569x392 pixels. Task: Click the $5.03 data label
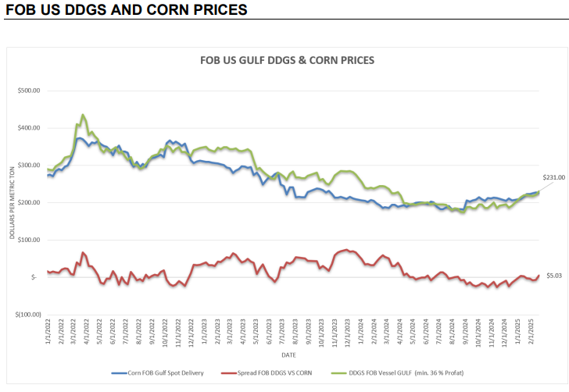click(x=554, y=276)
